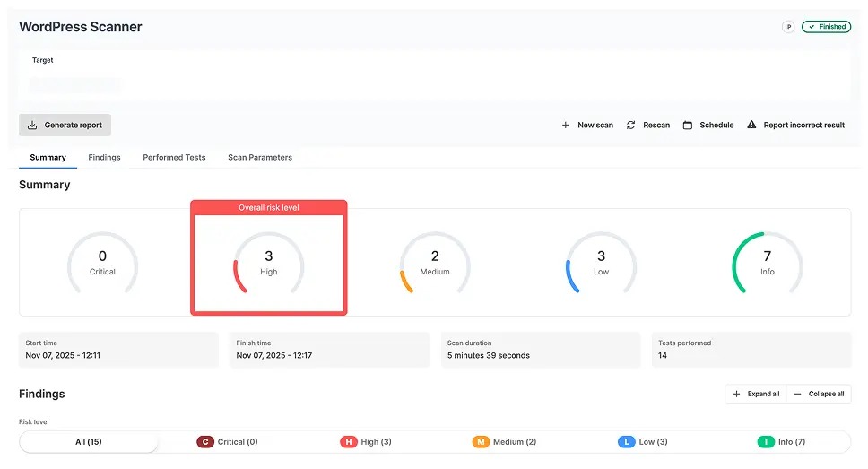
Task: Select the All (15) risk filter
Action: [89, 442]
